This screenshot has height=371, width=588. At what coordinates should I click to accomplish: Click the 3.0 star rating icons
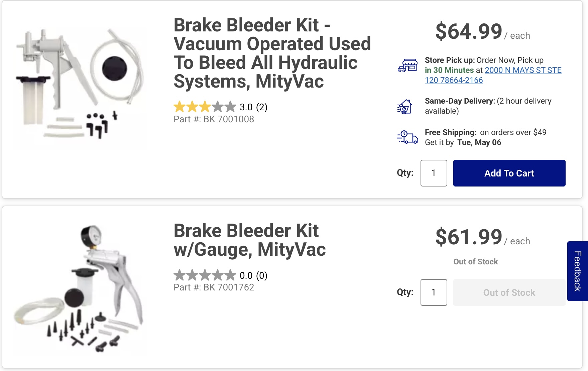(x=205, y=107)
